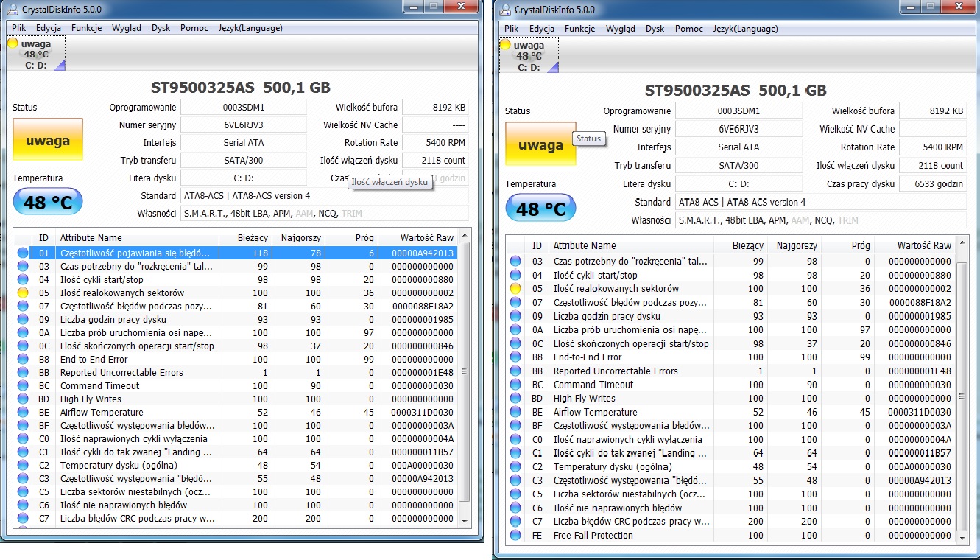Image resolution: width=980 pixels, height=560 pixels.
Task: Click Najgorszy column header in right window
Action: (794, 245)
